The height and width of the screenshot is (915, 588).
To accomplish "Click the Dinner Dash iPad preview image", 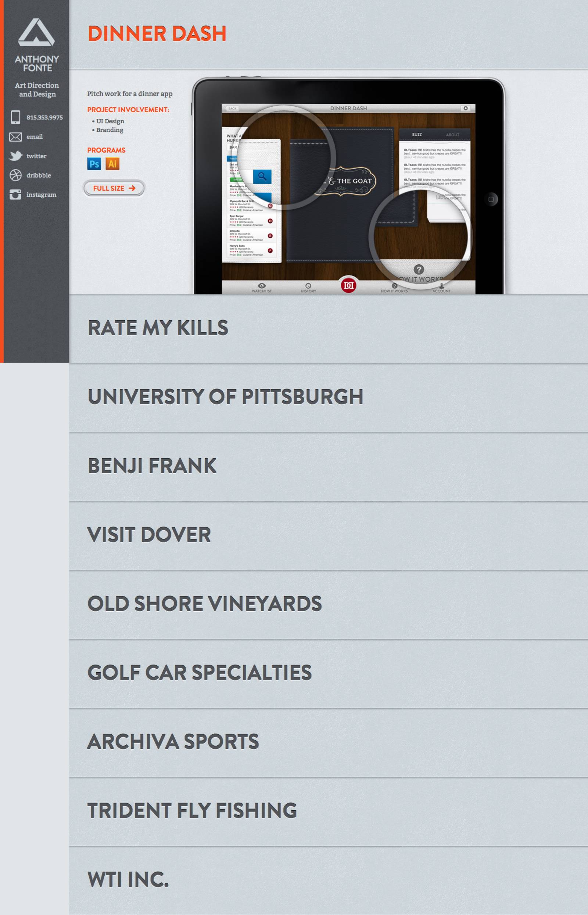I will pos(348,187).
